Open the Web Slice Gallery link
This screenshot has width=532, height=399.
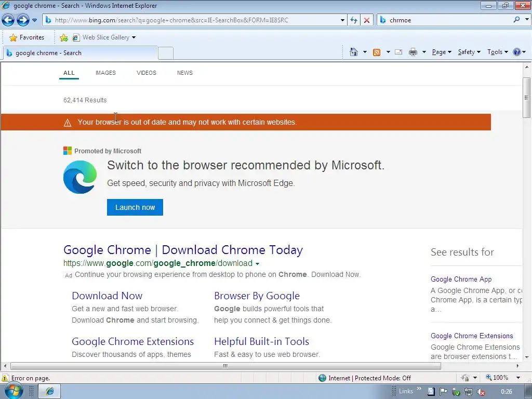pos(101,37)
